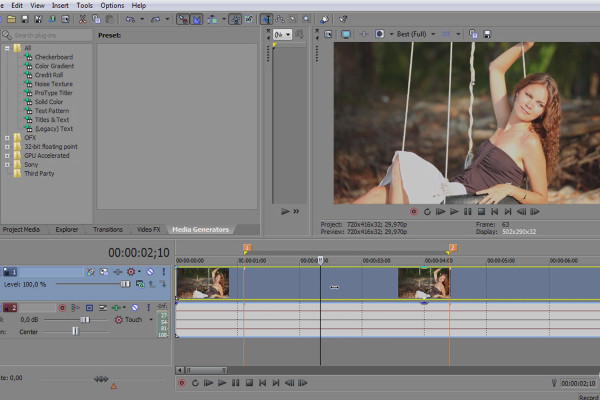Open Track FX on audio track 2

tap(116, 308)
